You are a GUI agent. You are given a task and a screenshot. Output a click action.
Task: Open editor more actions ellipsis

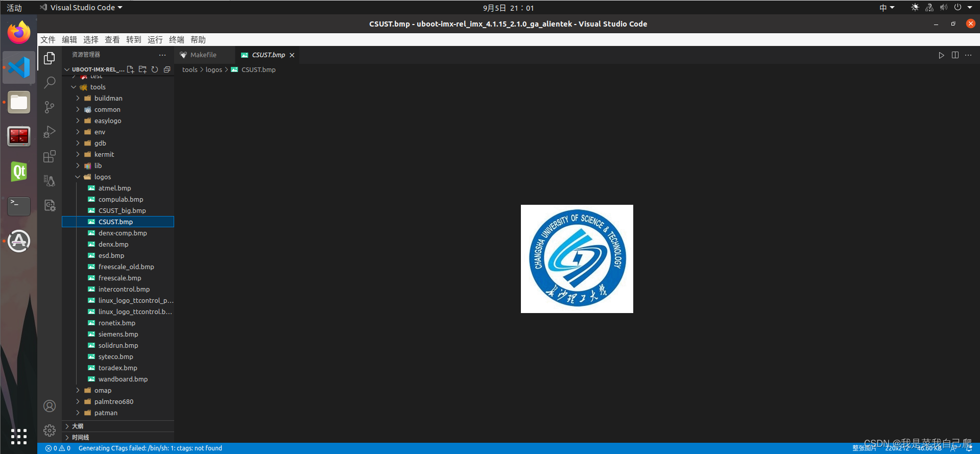click(968, 55)
